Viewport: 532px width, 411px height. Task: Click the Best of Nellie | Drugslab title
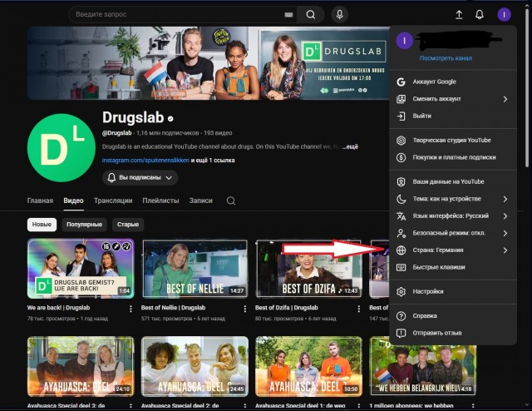point(173,308)
